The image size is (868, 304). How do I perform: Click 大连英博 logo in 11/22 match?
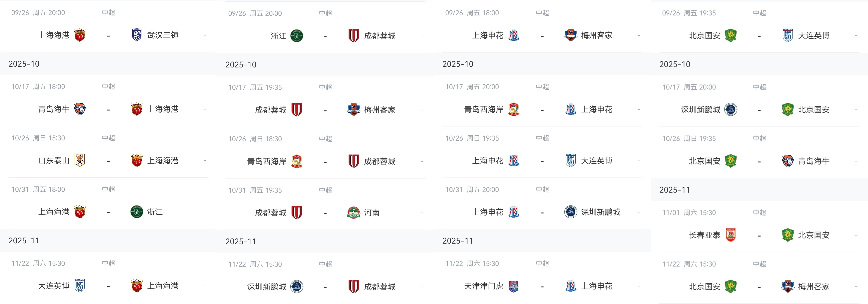(x=79, y=286)
